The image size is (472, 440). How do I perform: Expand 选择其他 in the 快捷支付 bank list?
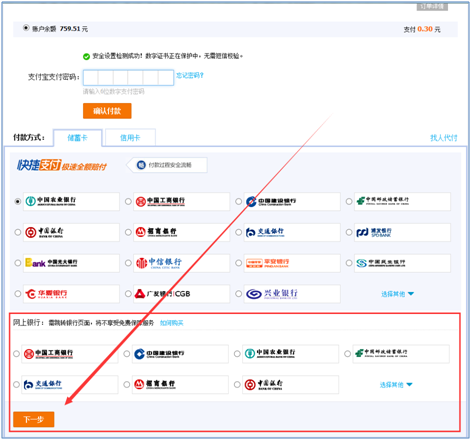(x=397, y=294)
